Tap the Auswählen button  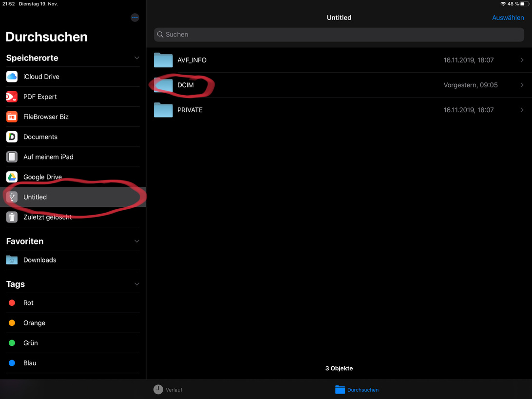pyautogui.click(x=508, y=18)
